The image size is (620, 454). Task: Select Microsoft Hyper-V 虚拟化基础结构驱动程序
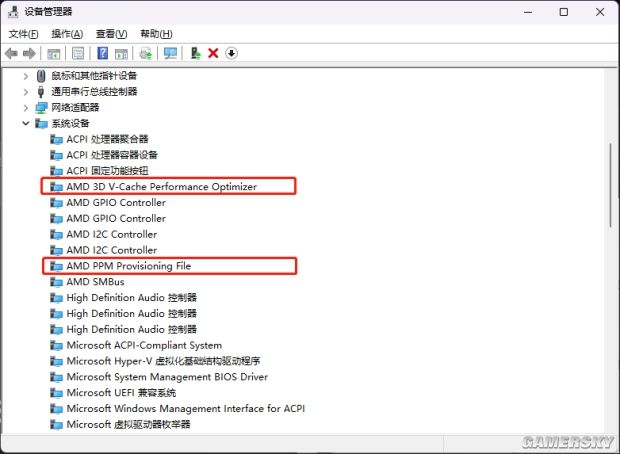[163, 361]
